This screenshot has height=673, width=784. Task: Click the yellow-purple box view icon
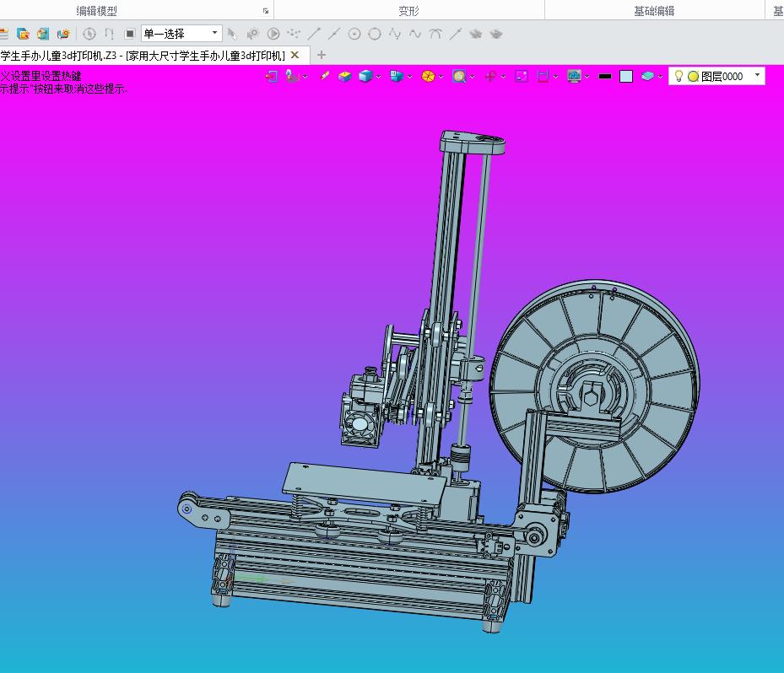345,76
